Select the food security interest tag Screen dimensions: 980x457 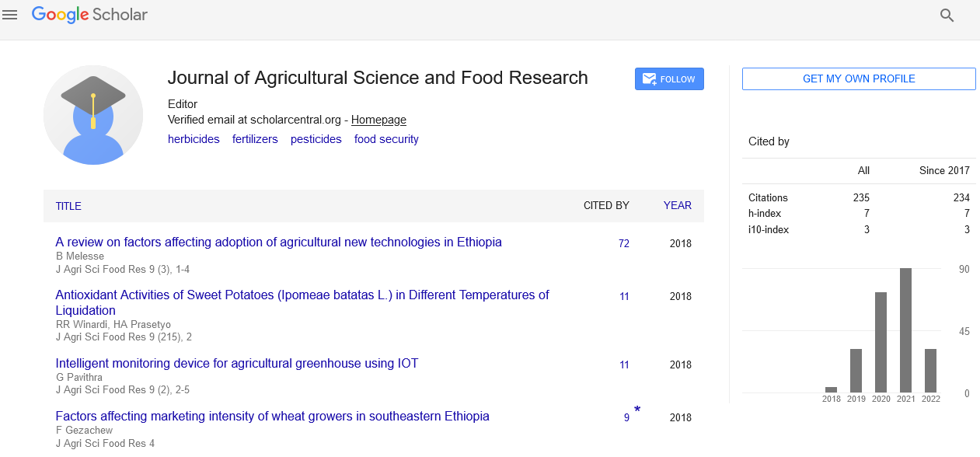tap(386, 139)
